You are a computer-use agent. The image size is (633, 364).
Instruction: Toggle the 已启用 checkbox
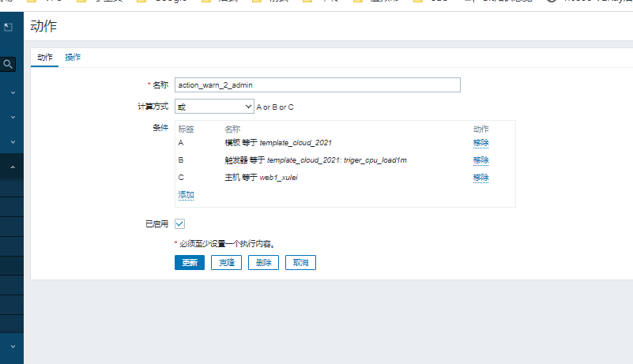[x=179, y=224]
